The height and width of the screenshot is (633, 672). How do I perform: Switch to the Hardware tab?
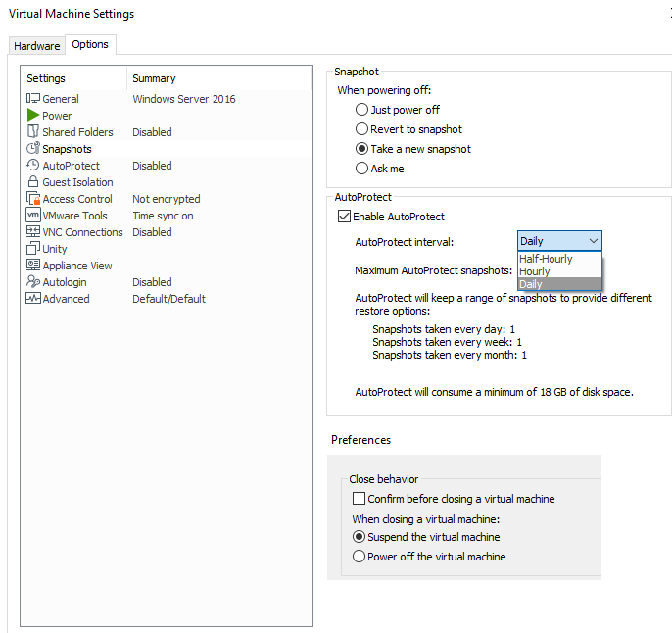coord(37,46)
